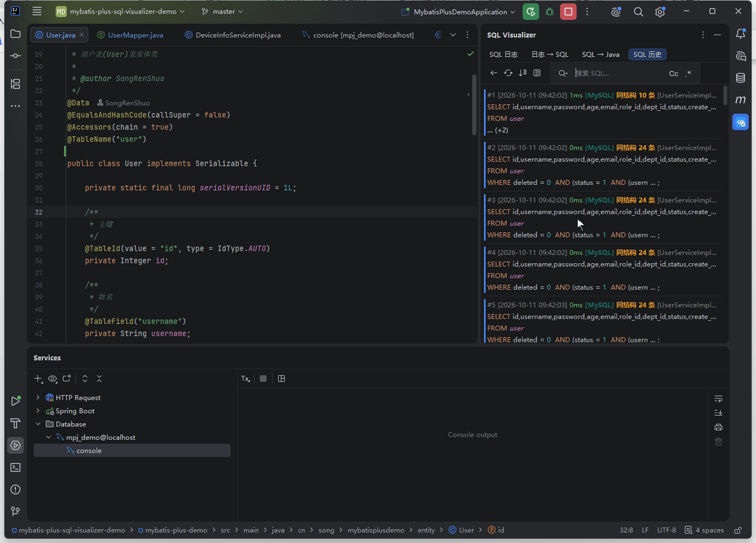Screen dimensions: 756x543
Task: Switch to DeviceInfoServiceImpl.java tab
Action: coord(233,35)
